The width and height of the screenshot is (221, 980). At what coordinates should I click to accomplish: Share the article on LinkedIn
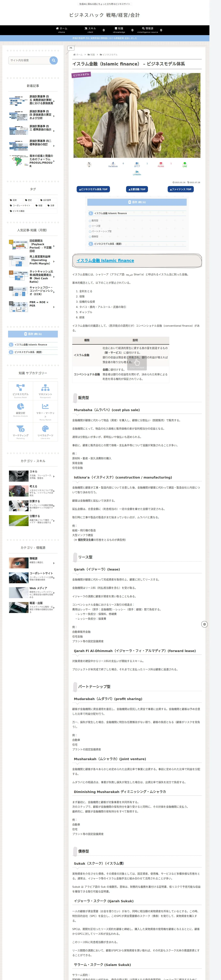point(137,173)
